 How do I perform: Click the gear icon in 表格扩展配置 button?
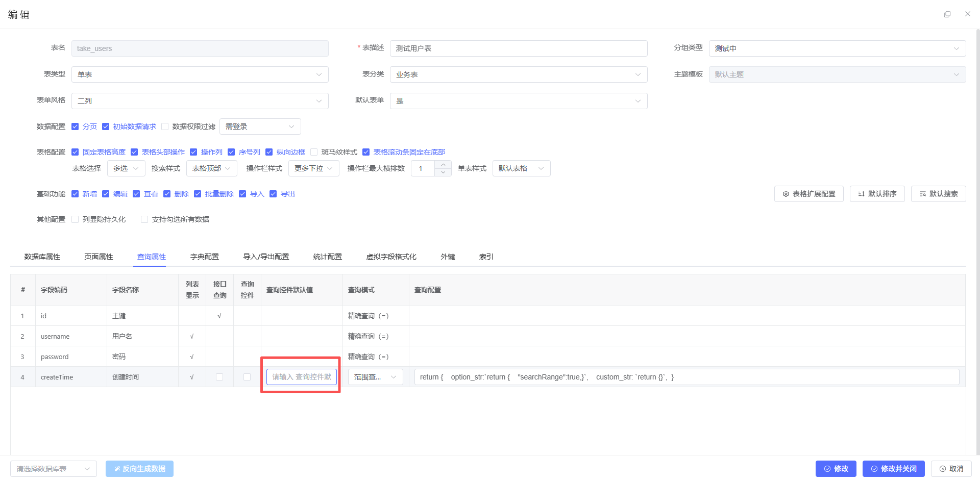point(786,194)
